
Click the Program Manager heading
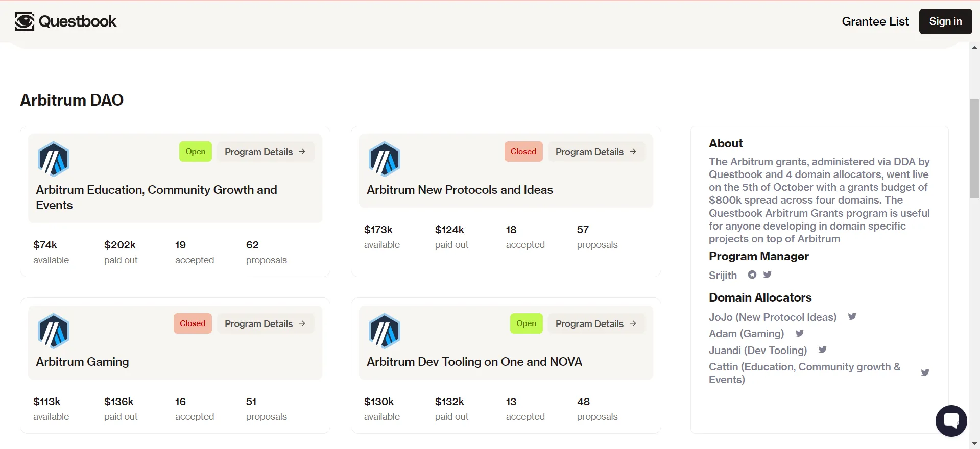(759, 256)
